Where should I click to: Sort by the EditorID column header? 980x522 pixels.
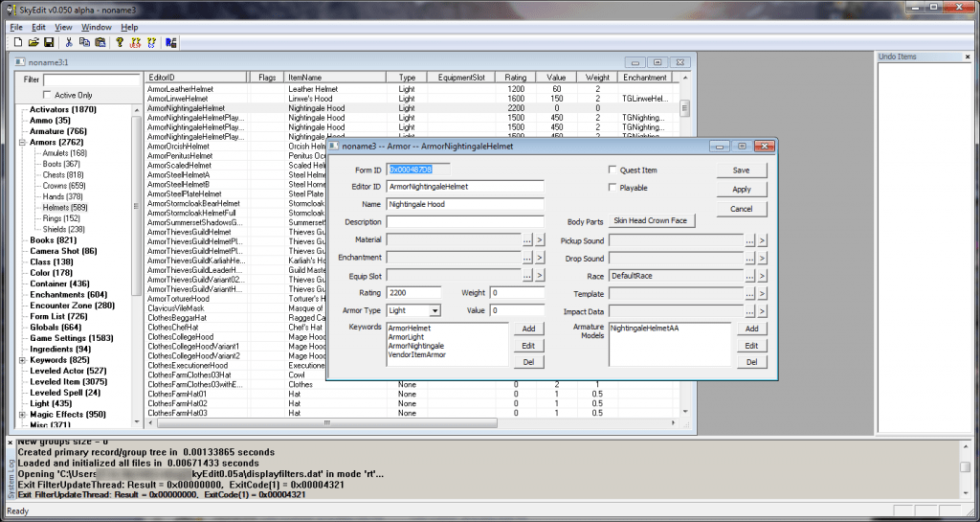click(x=196, y=78)
